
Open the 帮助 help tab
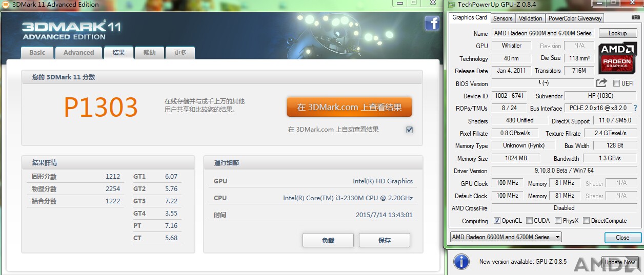(x=149, y=52)
